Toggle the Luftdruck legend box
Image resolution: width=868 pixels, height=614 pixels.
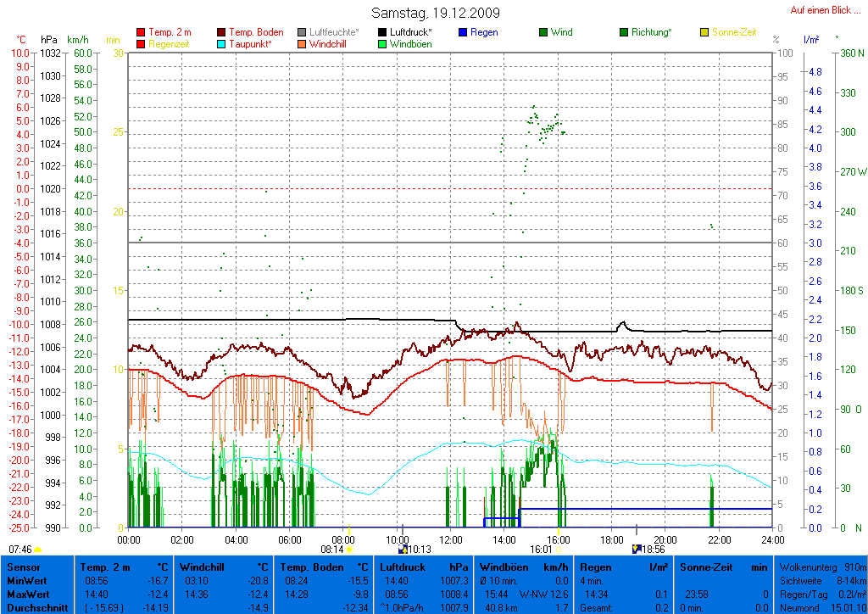383,32
